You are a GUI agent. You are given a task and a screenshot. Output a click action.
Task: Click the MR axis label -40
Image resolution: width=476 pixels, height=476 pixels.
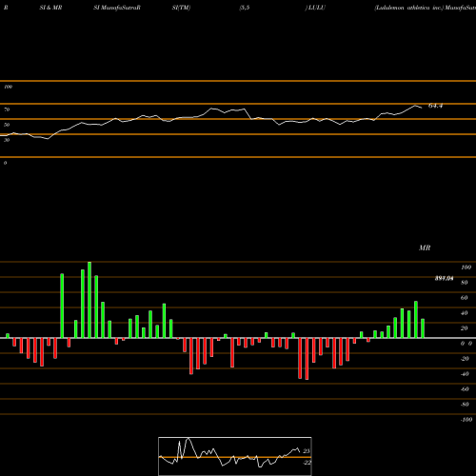click(465, 374)
